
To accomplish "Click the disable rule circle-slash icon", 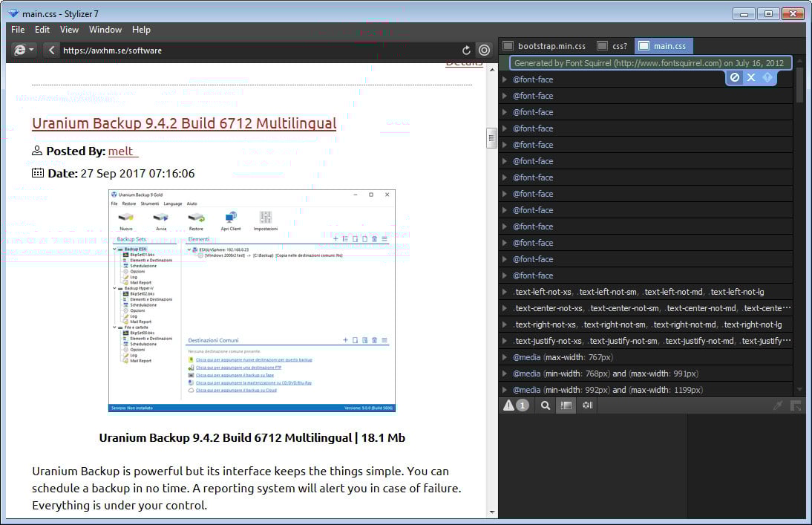I will point(735,77).
